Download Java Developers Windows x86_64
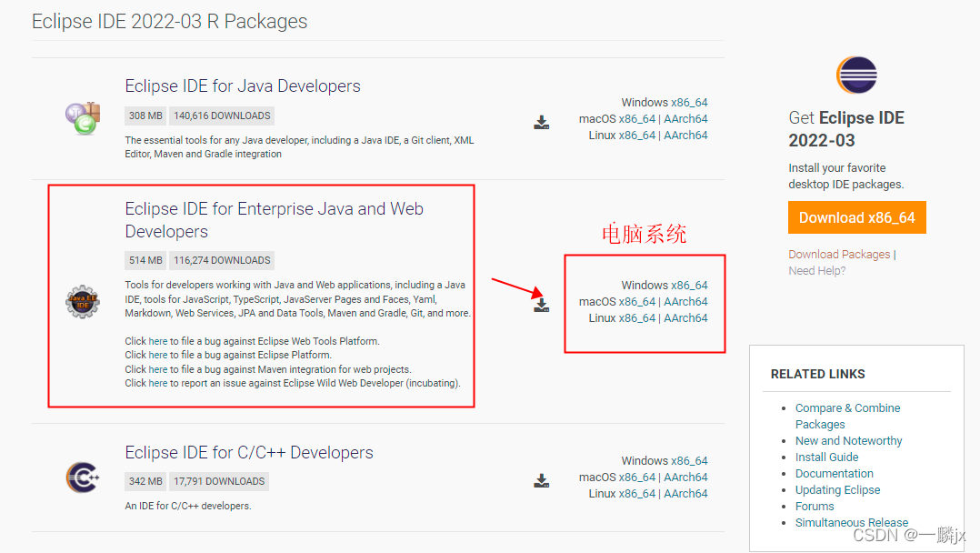This screenshot has width=980, height=553. (689, 103)
